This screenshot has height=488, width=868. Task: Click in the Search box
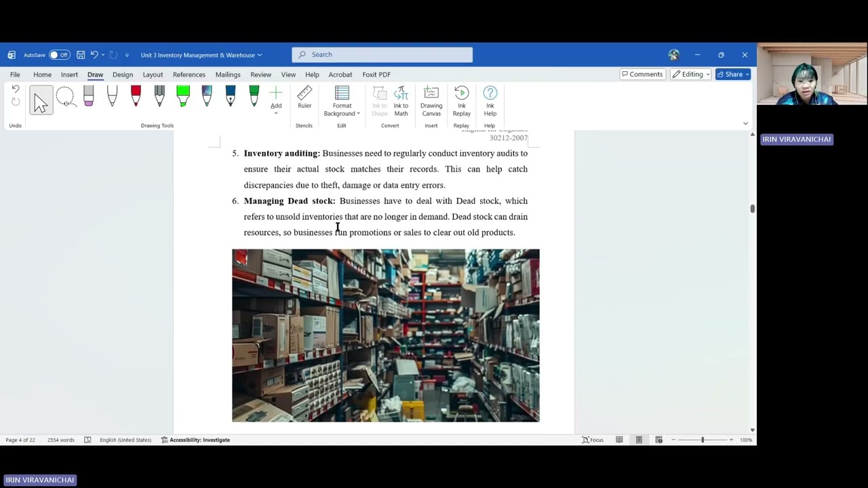click(382, 55)
